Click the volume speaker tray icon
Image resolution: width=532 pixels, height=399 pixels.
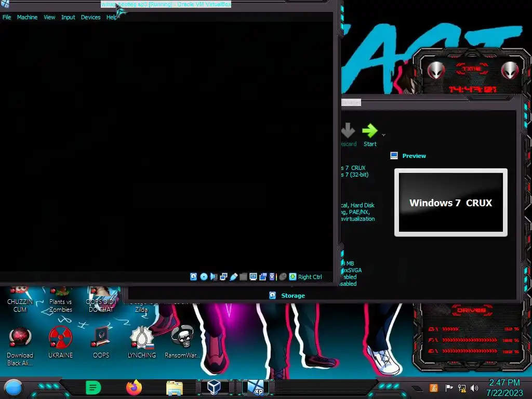point(474,388)
